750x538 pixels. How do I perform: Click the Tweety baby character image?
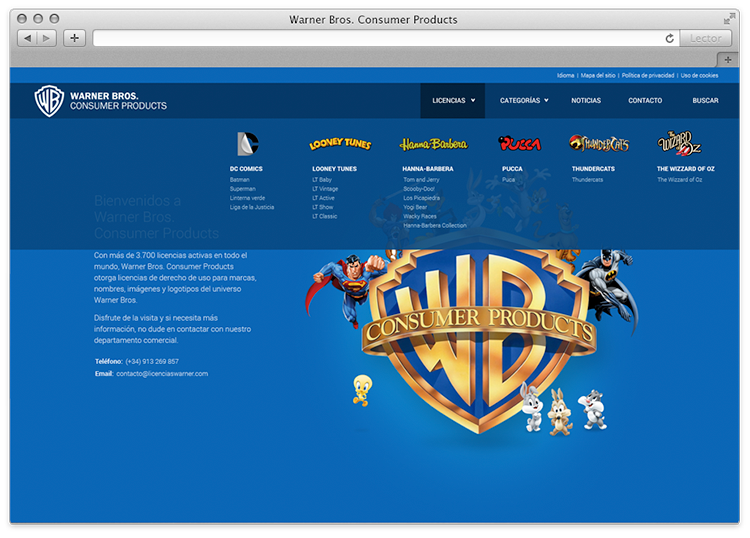click(362, 390)
